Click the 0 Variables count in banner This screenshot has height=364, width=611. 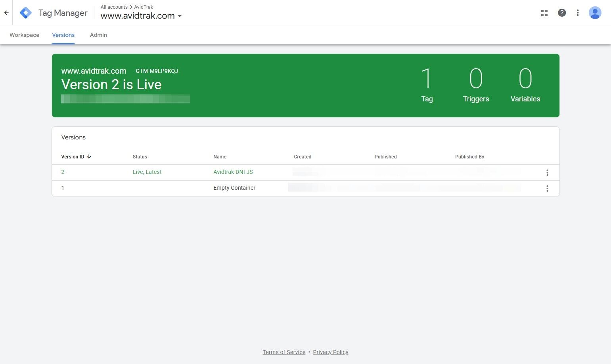click(x=525, y=85)
